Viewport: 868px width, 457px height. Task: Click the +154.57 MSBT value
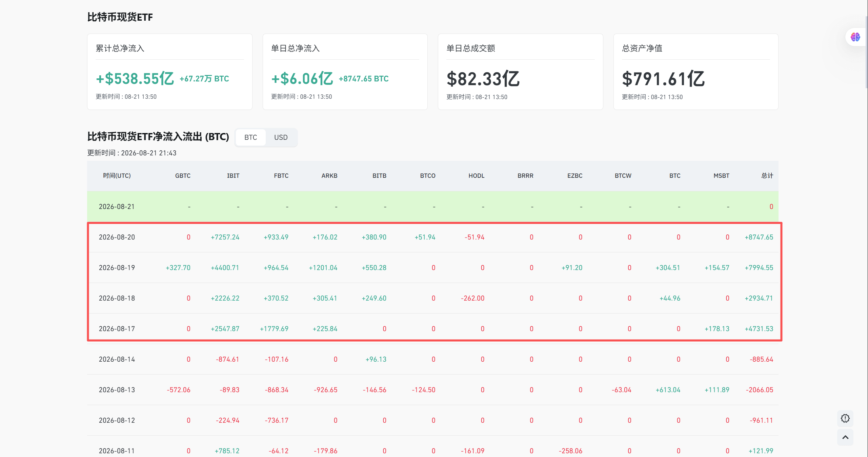click(717, 268)
